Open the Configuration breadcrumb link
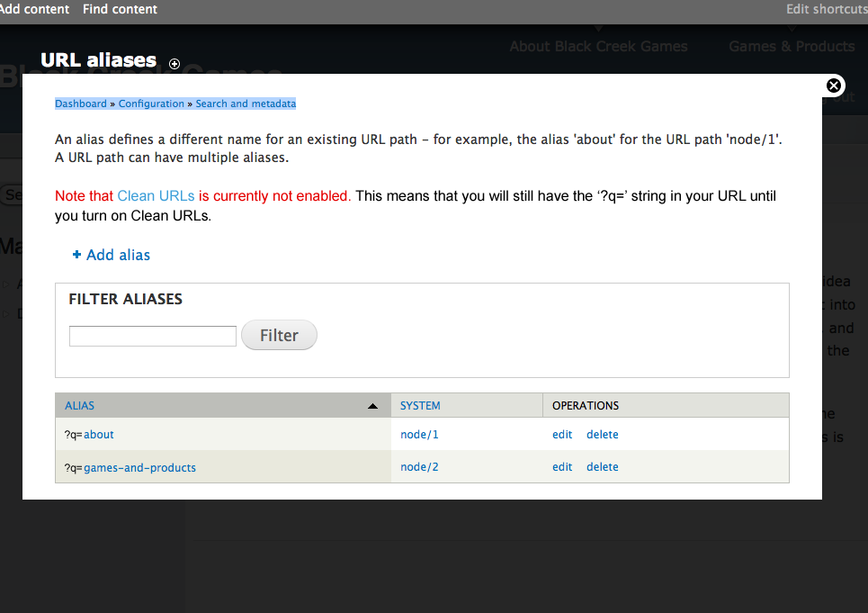The width and height of the screenshot is (868, 613). tap(151, 103)
